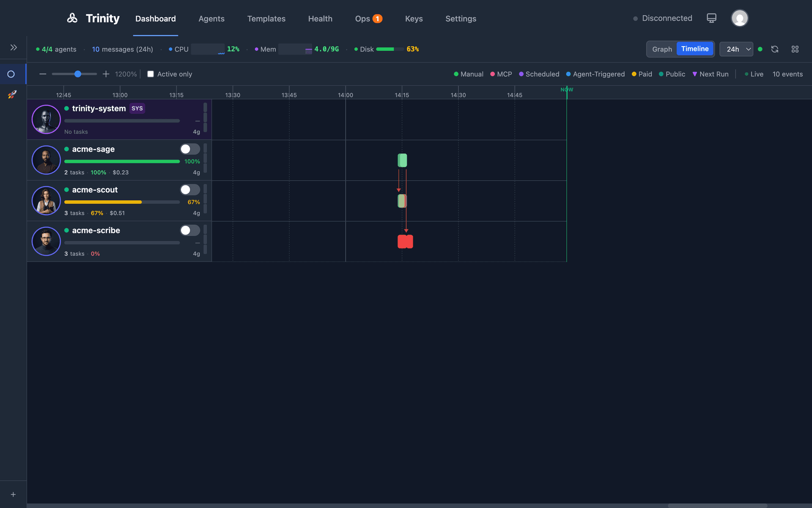The height and width of the screenshot is (508, 812).
Task: Toggle the acme-scribe agent switch
Action: (x=190, y=230)
